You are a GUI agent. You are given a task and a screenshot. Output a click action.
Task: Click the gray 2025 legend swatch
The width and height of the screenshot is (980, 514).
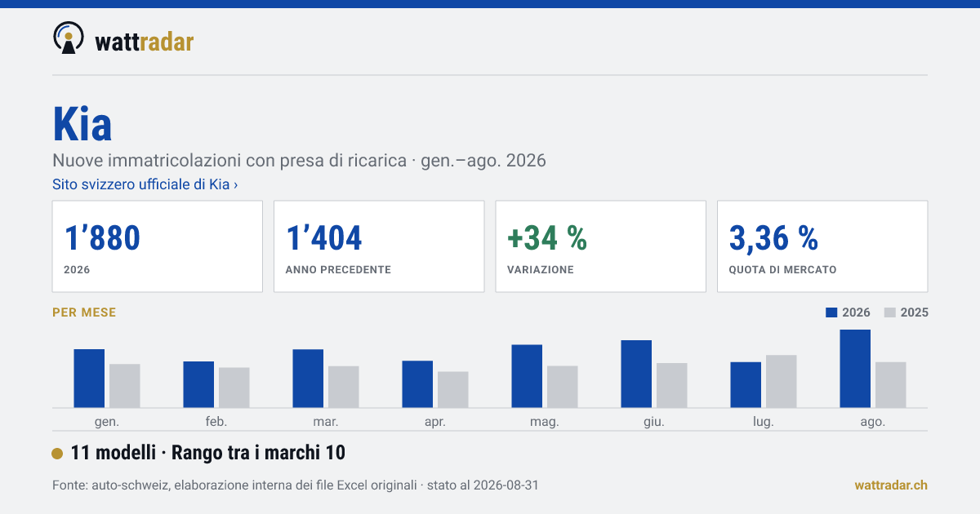pos(891,312)
